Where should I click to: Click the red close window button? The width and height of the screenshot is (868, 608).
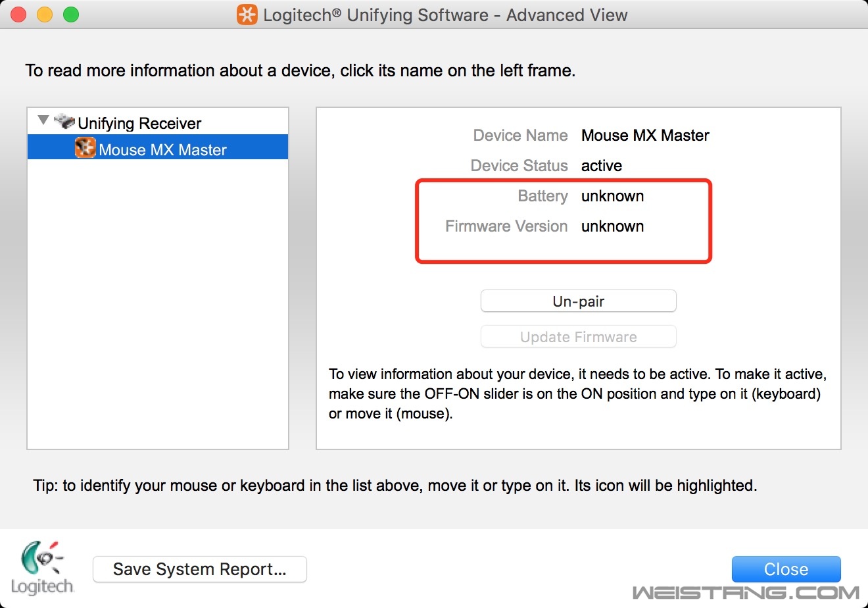[x=18, y=14]
